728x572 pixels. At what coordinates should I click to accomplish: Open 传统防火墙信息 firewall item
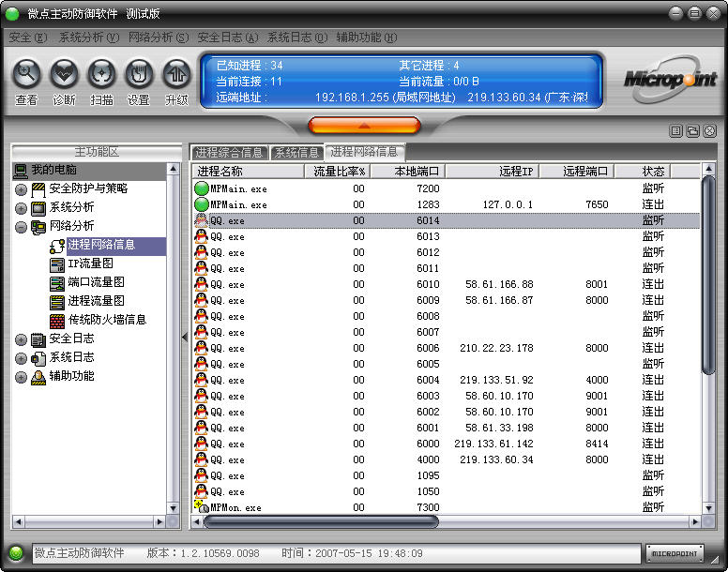point(107,320)
